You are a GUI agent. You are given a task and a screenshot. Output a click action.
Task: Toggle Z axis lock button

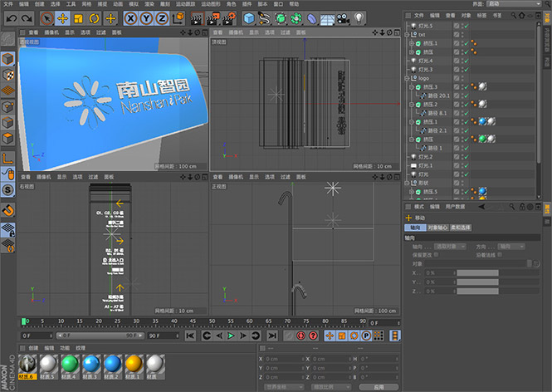(x=162, y=18)
